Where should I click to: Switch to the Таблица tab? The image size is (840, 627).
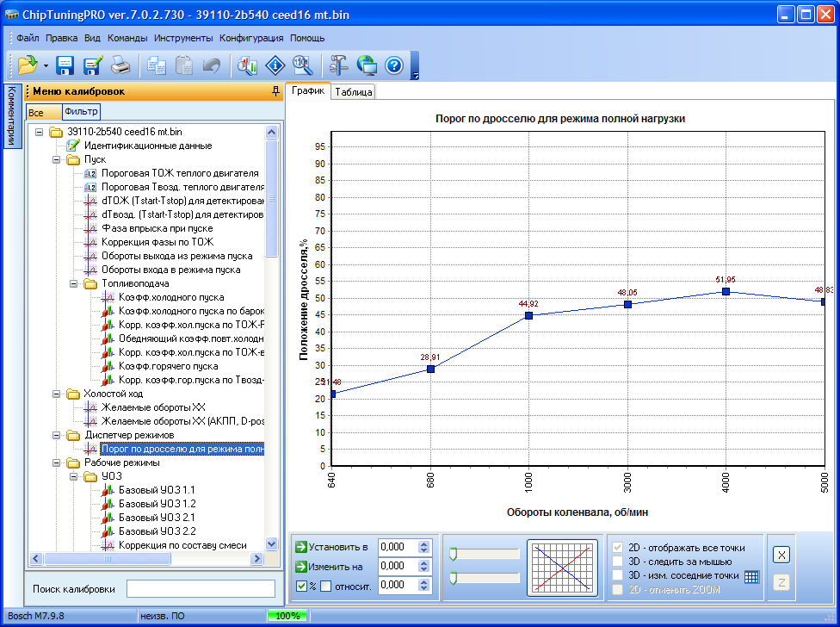(353, 92)
